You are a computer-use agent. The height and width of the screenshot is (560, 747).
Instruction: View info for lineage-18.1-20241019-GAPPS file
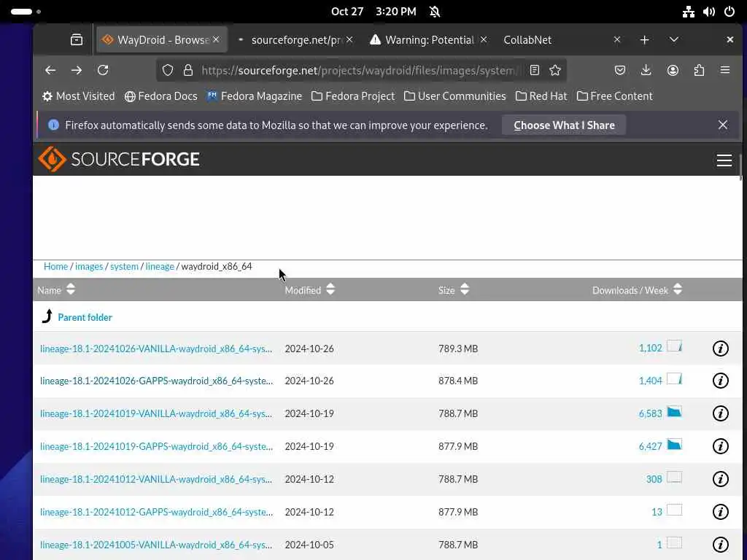coord(720,446)
